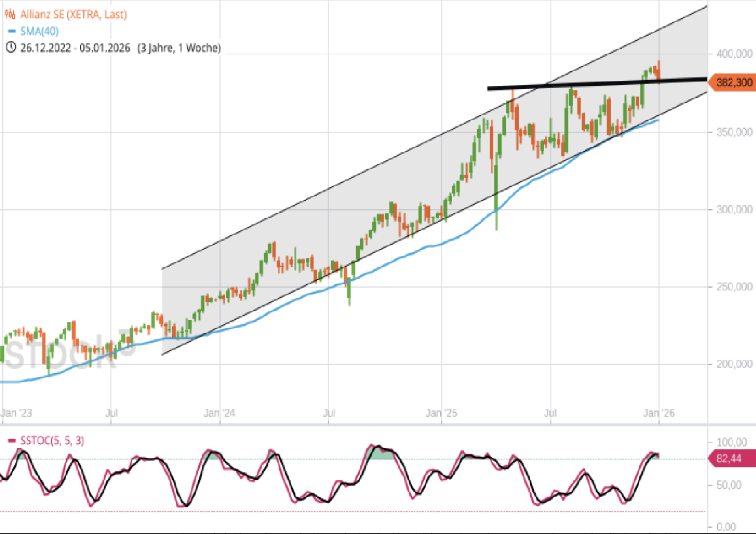Click the Jan '25 time axis label
Image resolution: width=756 pixels, height=534 pixels.
[x=441, y=413]
